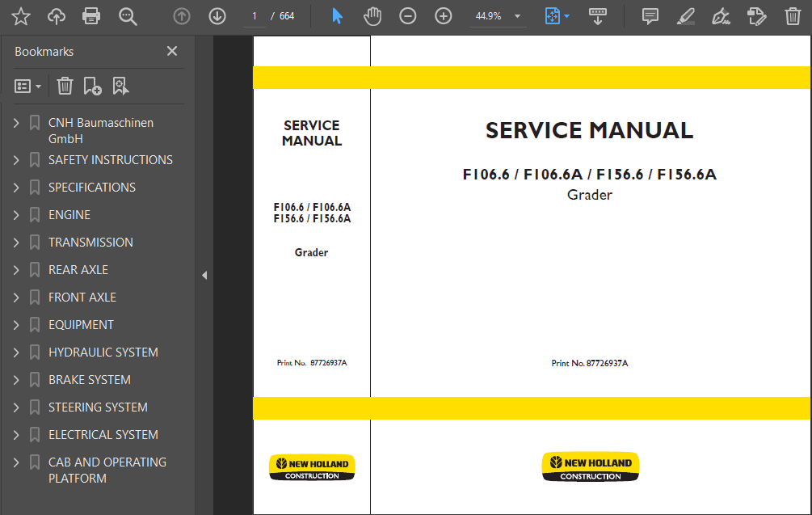This screenshot has width=812, height=515.
Task: Select the highlighter pen tool
Action: point(686,17)
